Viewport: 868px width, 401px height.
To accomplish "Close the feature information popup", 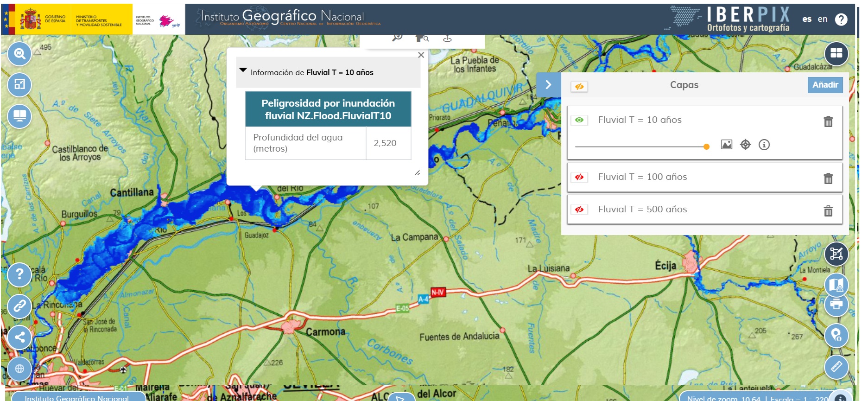I will (x=421, y=55).
